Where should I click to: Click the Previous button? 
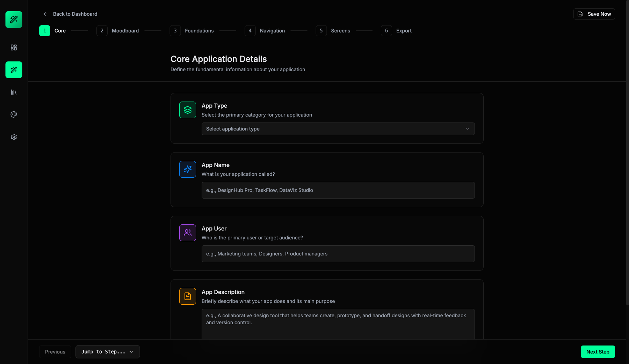tap(55, 352)
